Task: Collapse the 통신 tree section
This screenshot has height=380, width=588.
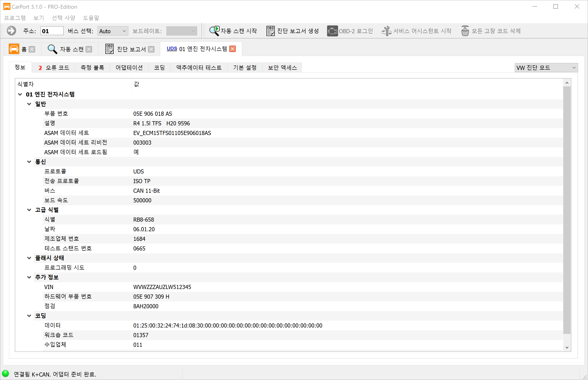Action: pos(29,162)
